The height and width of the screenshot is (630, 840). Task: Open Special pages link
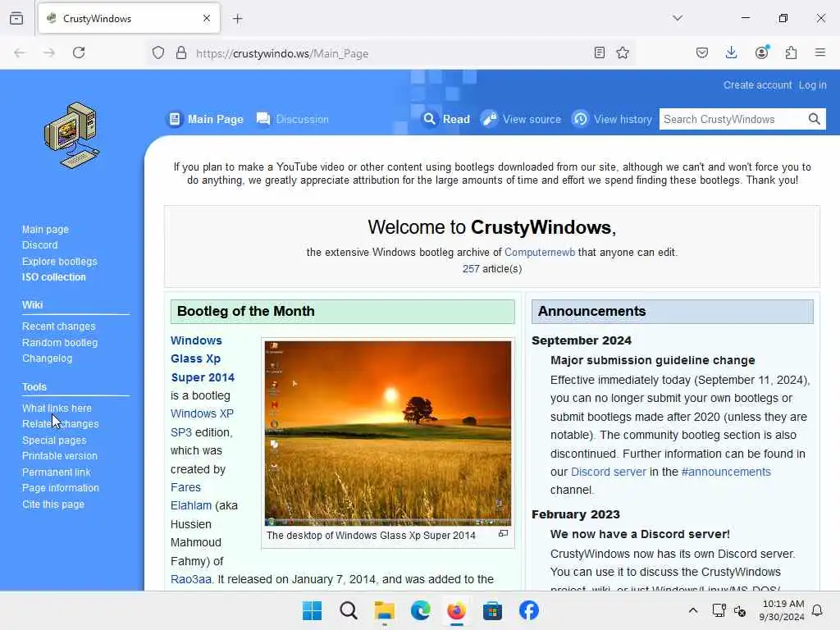[54, 441]
